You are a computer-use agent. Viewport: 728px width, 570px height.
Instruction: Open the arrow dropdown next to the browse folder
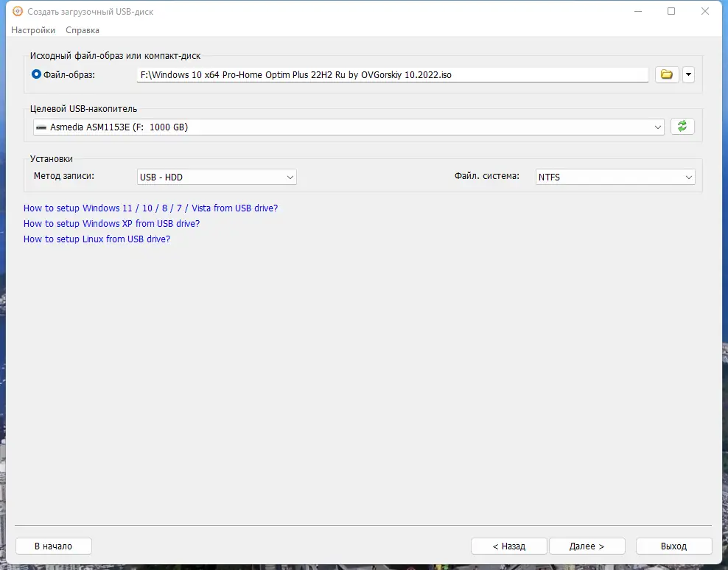[x=688, y=74]
